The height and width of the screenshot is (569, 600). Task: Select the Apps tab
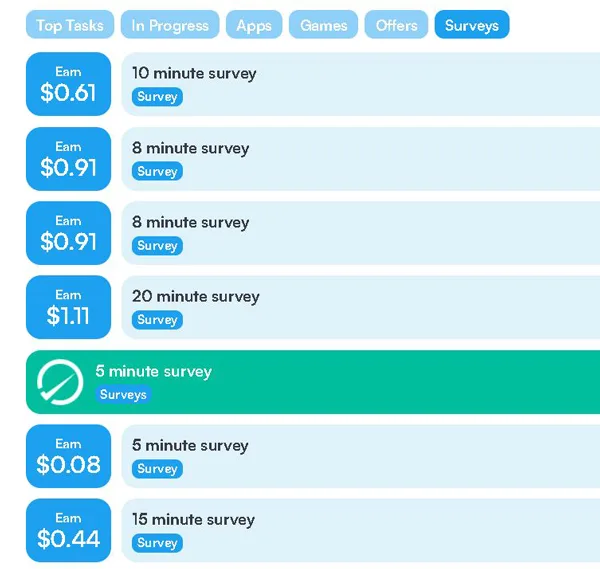pyautogui.click(x=254, y=25)
